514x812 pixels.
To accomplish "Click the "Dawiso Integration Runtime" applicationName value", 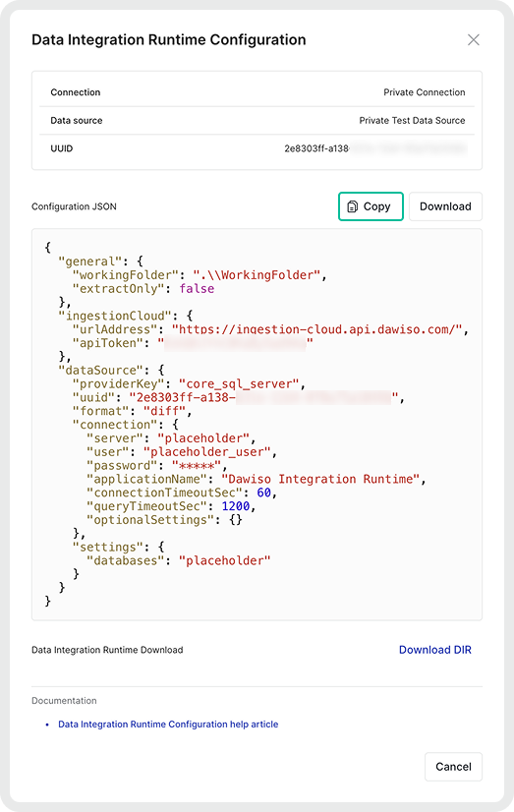I will (320, 479).
